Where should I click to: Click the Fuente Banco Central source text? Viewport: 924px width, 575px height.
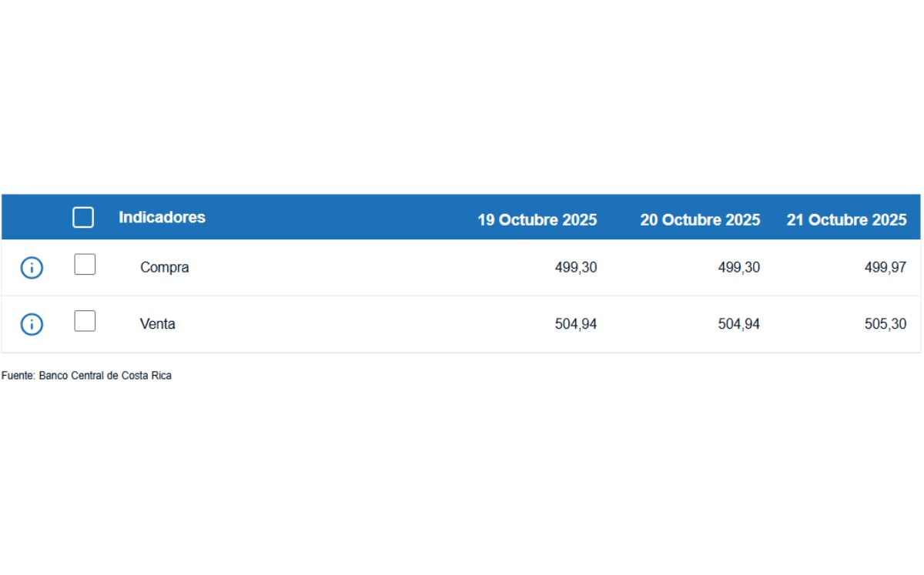point(86,376)
